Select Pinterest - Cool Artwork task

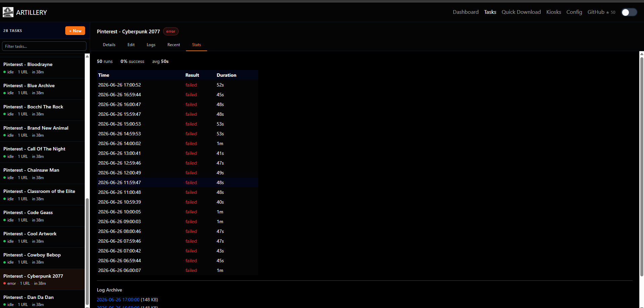[x=42, y=237]
